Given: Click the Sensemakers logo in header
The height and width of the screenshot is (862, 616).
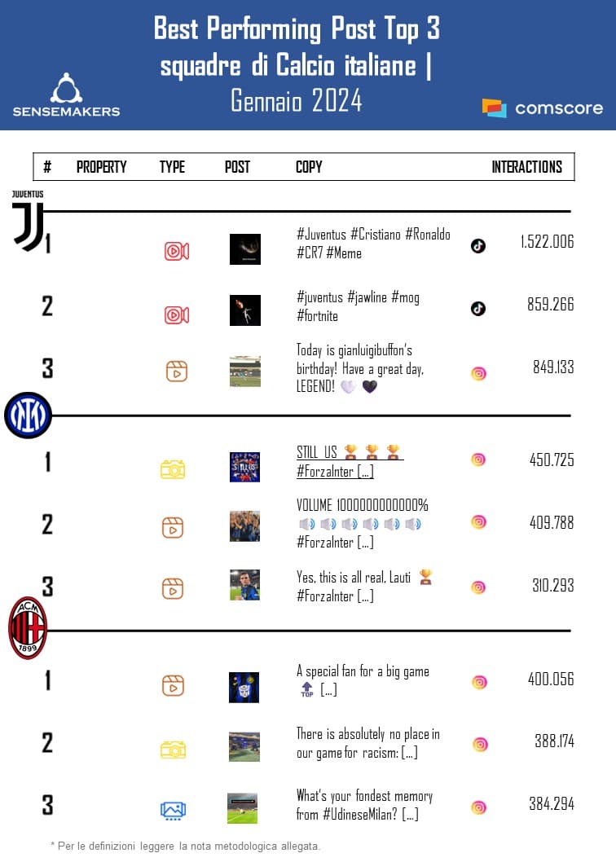Looking at the screenshot, I should pos(66,95).
